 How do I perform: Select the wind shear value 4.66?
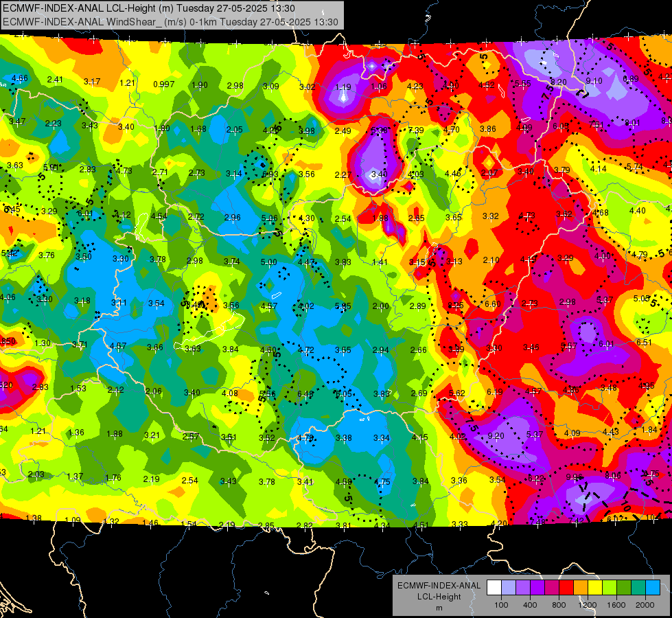(20, 78)
